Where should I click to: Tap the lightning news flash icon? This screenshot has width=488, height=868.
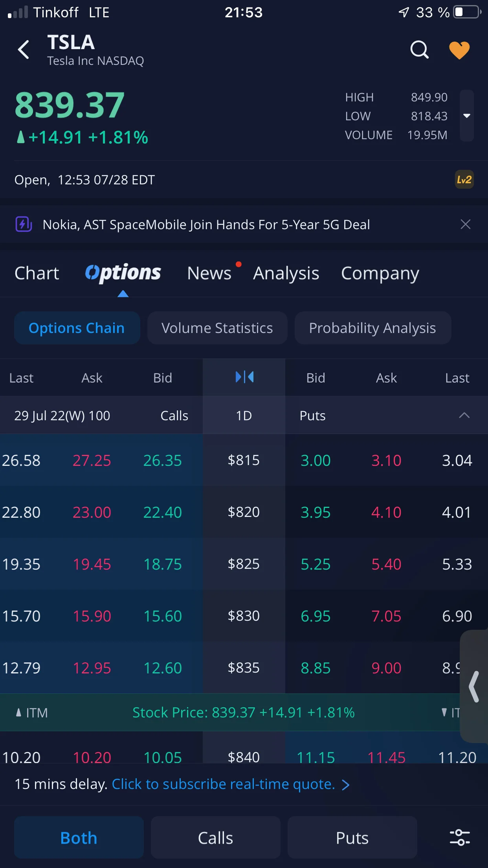click(x=24, y=224)
